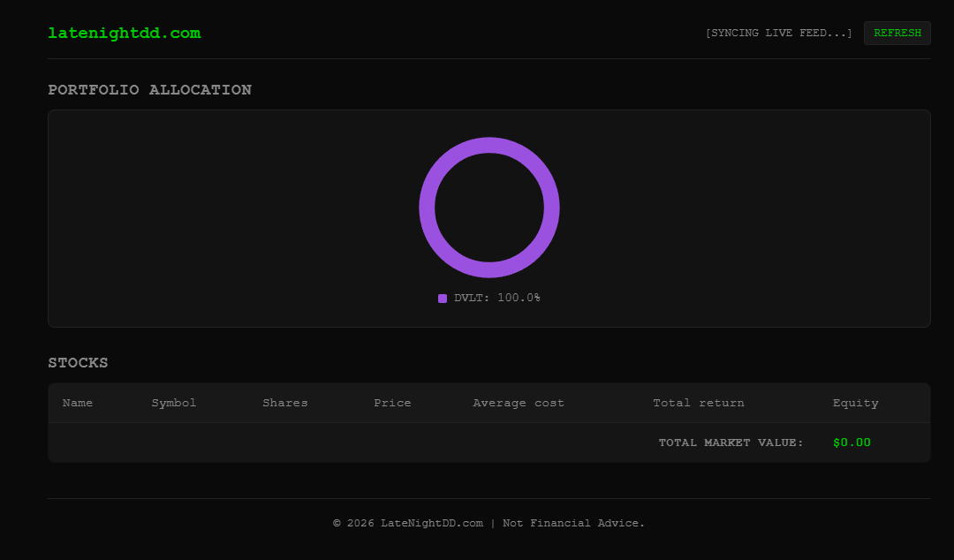Click the REFRESH button
954x560 pixels.
click(897, 33)
